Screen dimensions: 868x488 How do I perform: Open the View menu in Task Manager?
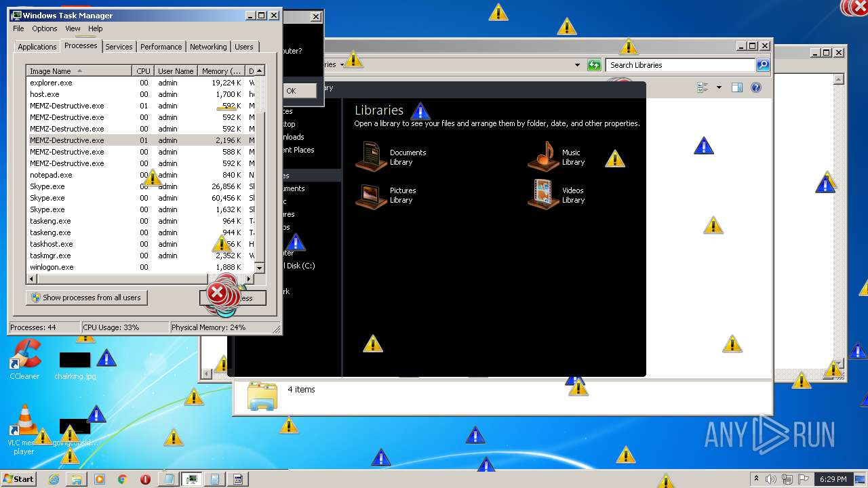(73, 28)
